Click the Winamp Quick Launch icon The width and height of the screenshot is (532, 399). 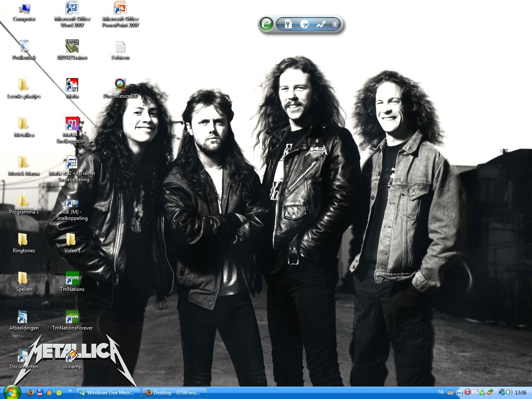click(49, 392)
